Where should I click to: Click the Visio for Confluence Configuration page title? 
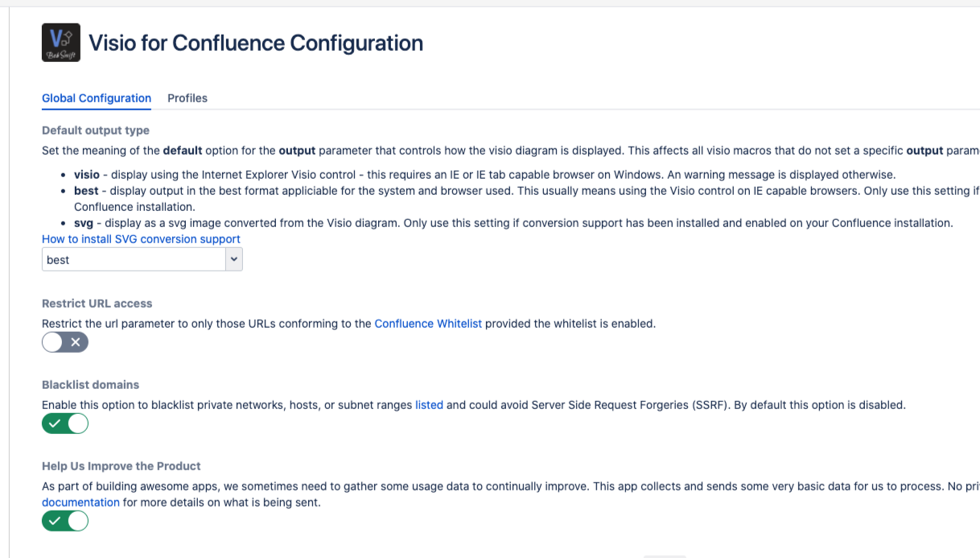[256, 43]
